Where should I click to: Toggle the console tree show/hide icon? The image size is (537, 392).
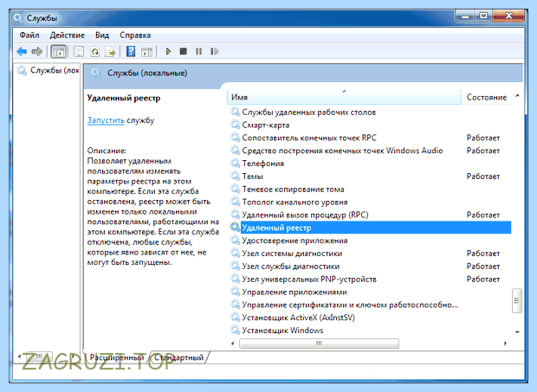(58, 52)
